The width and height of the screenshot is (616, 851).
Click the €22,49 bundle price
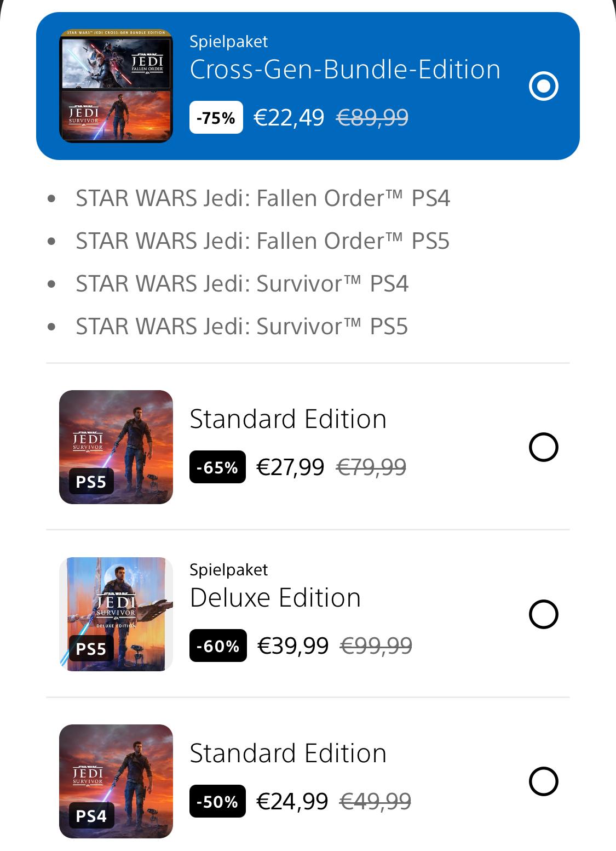point(289,118)
